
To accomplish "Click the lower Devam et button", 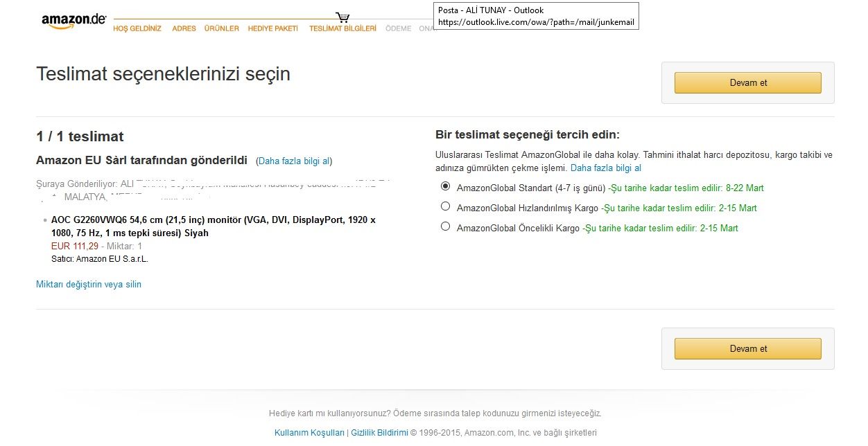I will [748, 348].
